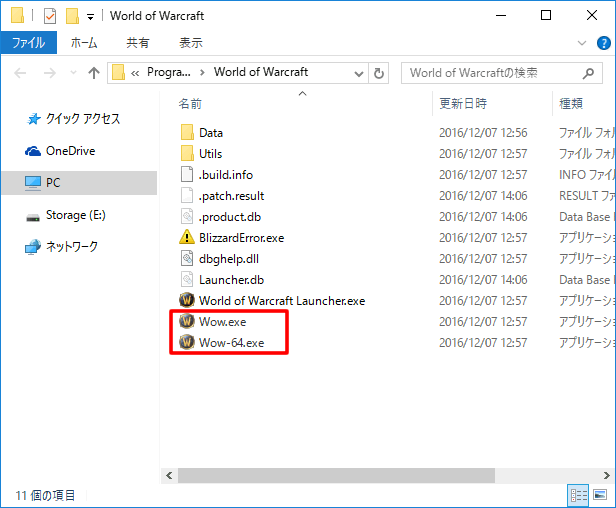
Task: Go back with the left arrow
Action: click(x=20, y=73)
